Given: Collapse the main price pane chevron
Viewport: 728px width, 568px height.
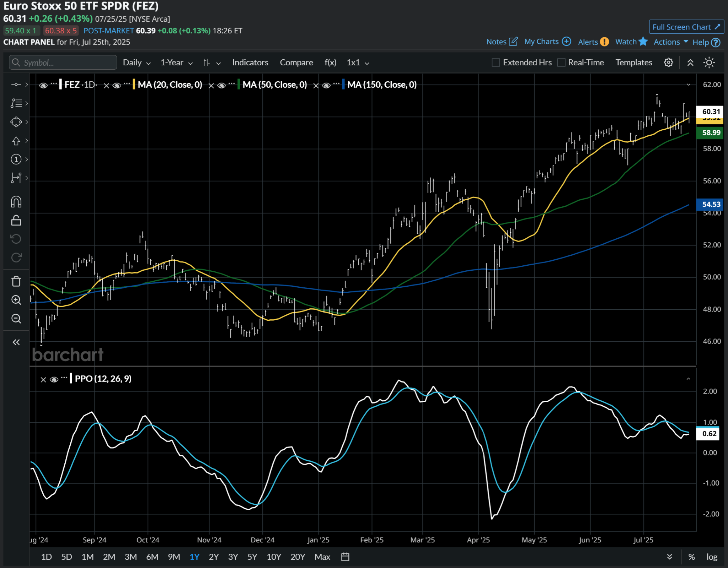Looking at the screenshot, I should pos(688,85).
